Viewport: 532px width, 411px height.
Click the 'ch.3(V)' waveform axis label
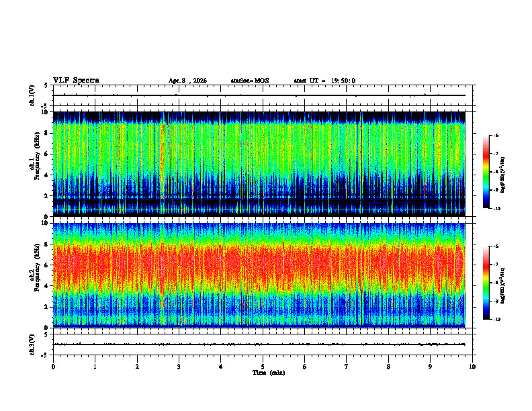(x=32, y=345)
